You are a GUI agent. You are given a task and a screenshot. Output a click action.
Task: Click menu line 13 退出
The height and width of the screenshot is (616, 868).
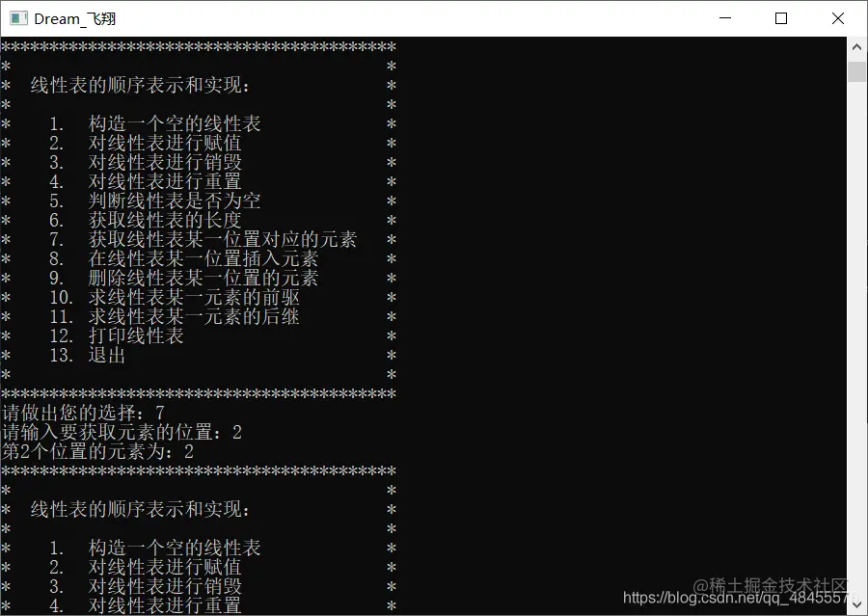coord(88,355)
